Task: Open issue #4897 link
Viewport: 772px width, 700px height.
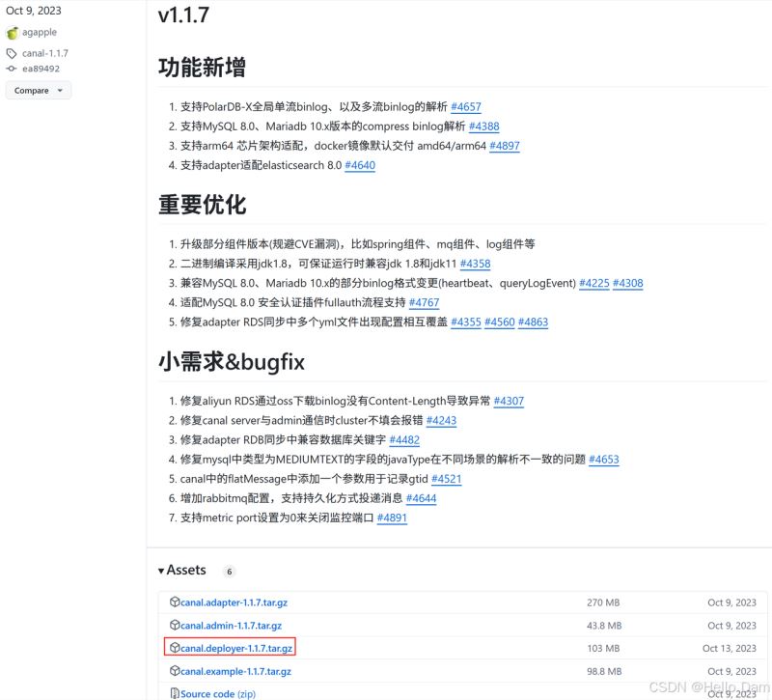Action: pos(505,146)
